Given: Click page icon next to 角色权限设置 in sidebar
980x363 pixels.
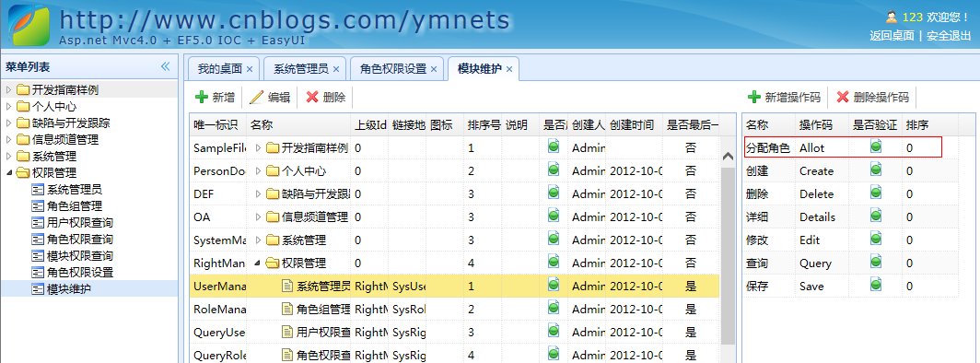Looking at the screenshot, I should tap(38, 273).
